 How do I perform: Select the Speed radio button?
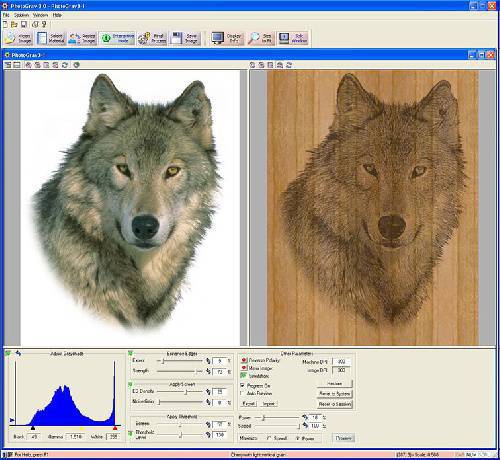pyautogui.click(x=269, y=438)
